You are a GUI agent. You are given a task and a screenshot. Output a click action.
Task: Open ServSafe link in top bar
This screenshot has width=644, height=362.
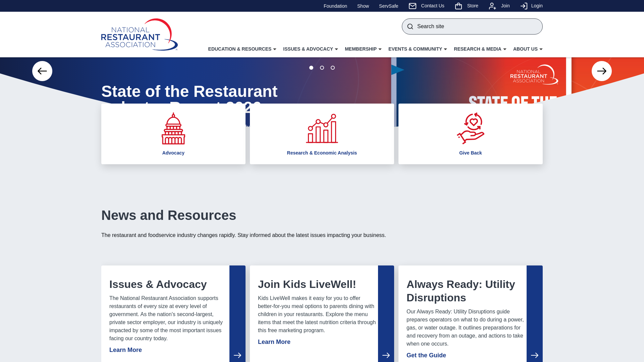pos(389,6)
